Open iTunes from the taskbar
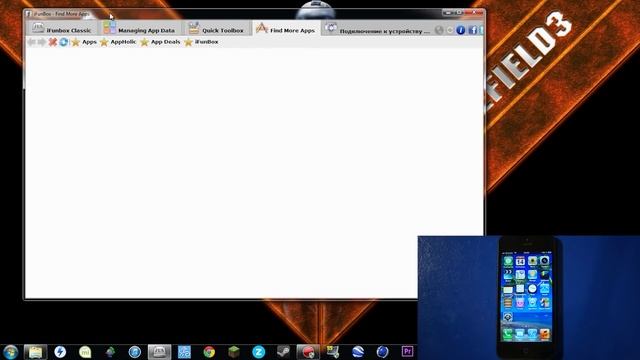Viewport: 640px width, 360px height. 135,352
